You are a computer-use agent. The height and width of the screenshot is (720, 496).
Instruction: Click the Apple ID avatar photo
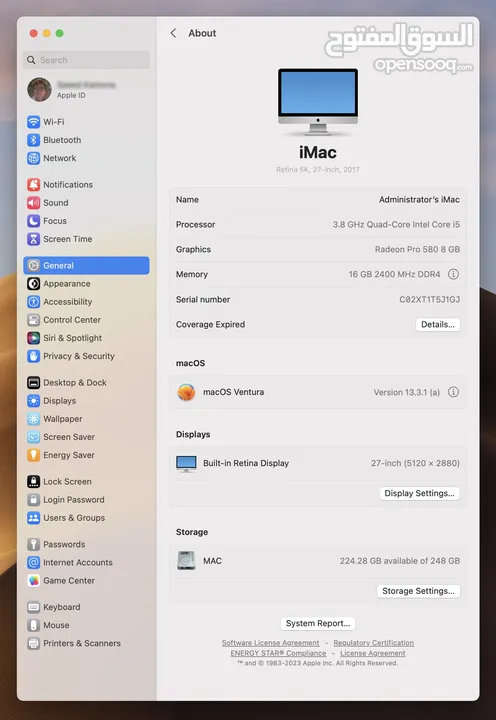click(39, 90)
